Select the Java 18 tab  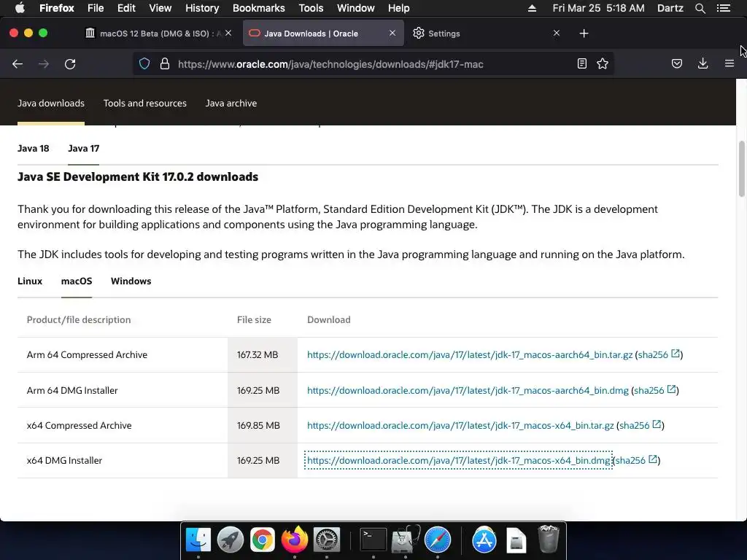click(x=34, y=148)
